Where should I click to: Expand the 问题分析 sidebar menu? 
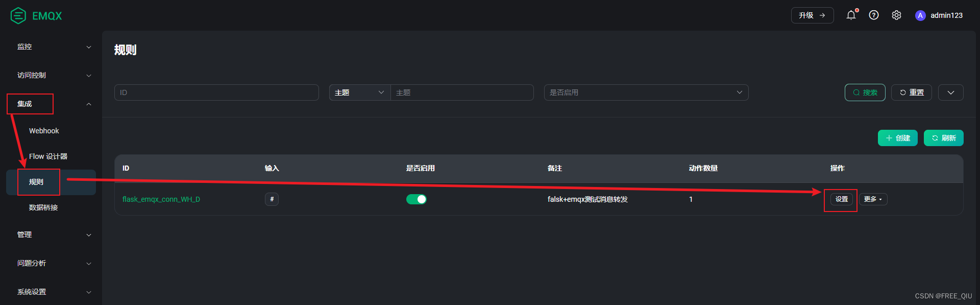coord(54,263)
